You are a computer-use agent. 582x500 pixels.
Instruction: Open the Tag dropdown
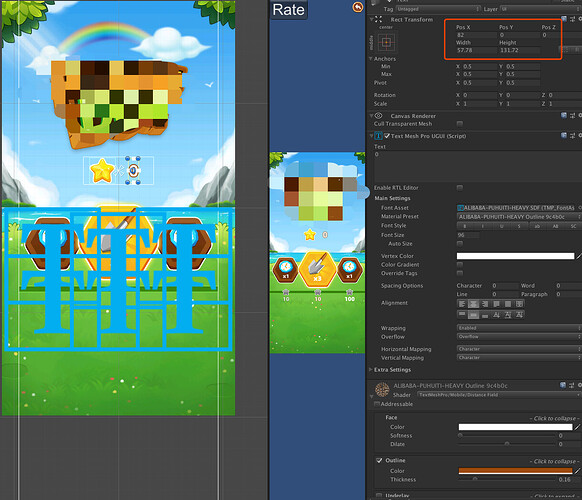point(438,9)
